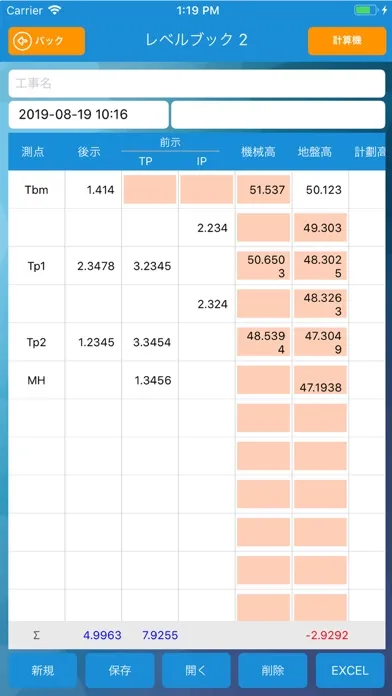Viewport: 392px width, 696px height.
Task: Select the Tbm station name cell
Action: click(37, 190)
